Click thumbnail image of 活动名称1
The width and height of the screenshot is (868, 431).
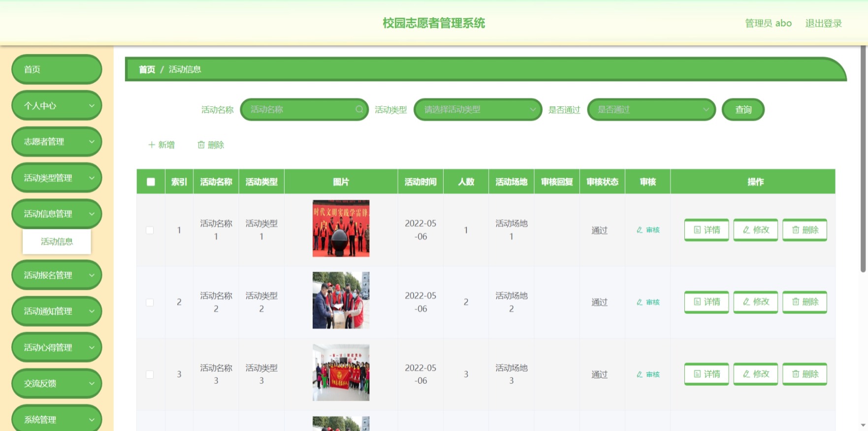tap(341, 228)
